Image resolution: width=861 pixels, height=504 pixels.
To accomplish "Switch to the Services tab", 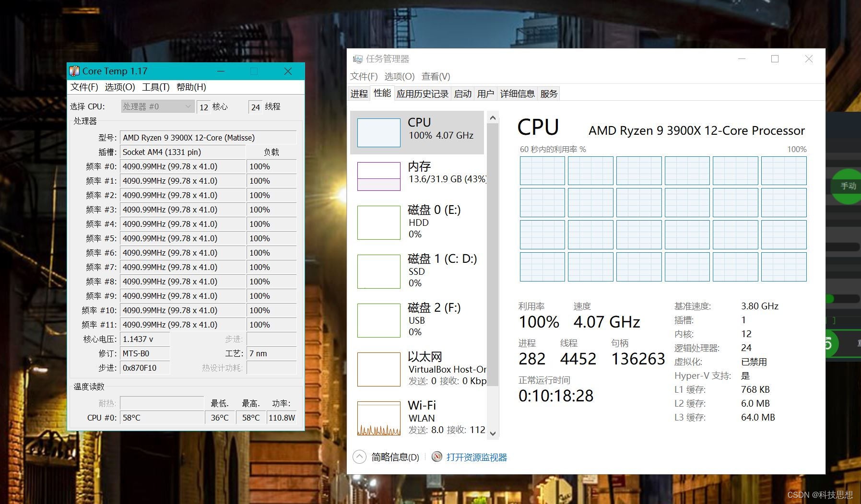I will tap(549, 94).
